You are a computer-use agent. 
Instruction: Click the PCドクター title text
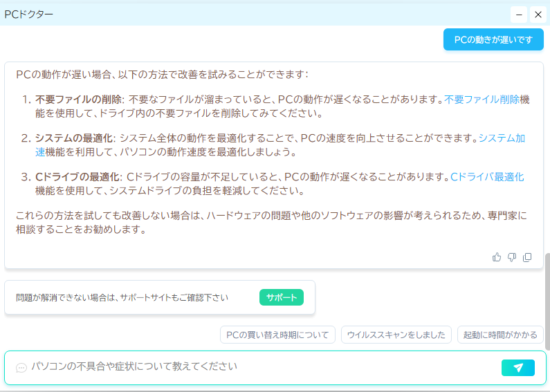(29, 14)
